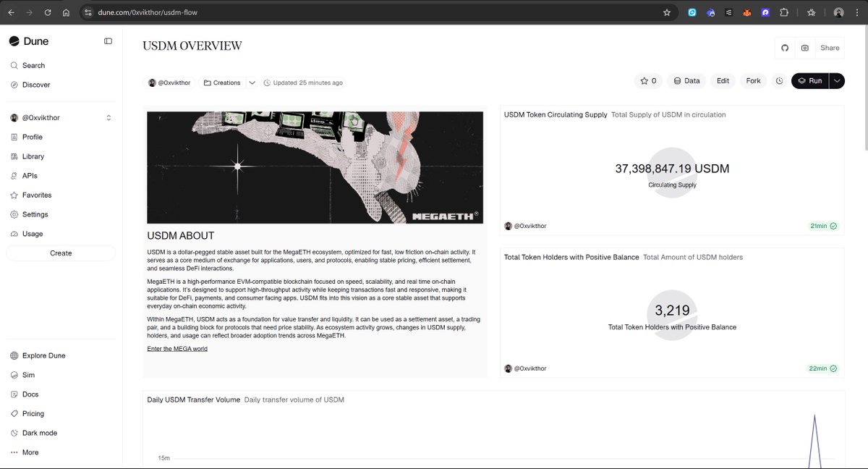The image size is (868, 469).
Task: Open Usage in the sidebar
Action: click(x=61, y=234)
